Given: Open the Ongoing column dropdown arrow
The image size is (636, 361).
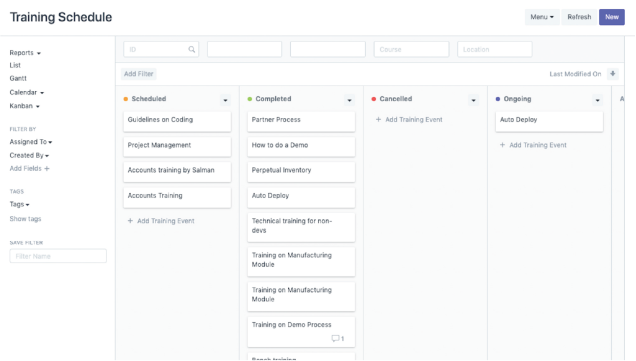Looking at the screenshot, I should click(x=597, y=100).
